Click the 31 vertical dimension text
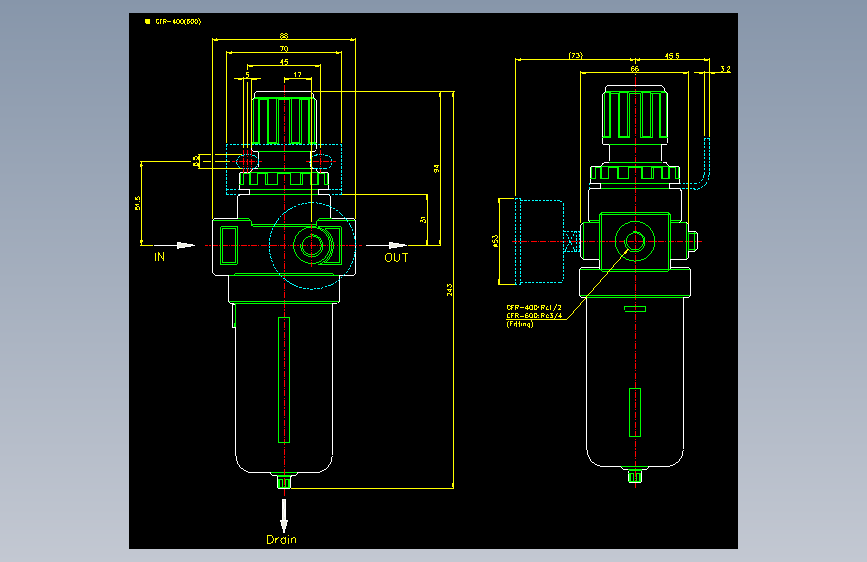Viewport: 867px width, 562px height. tap(424, 220)
